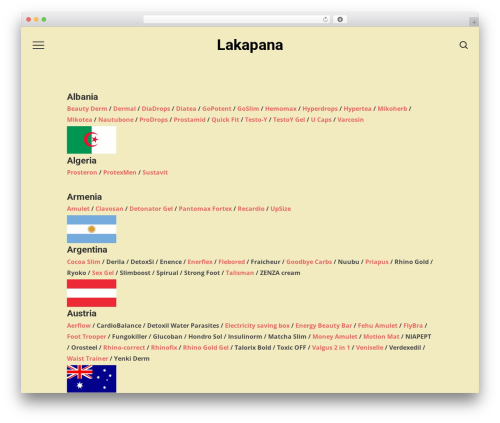The height and width of the screenshot is (423, 500).
Task: Click the browser download icon
Action: (340, 19)
